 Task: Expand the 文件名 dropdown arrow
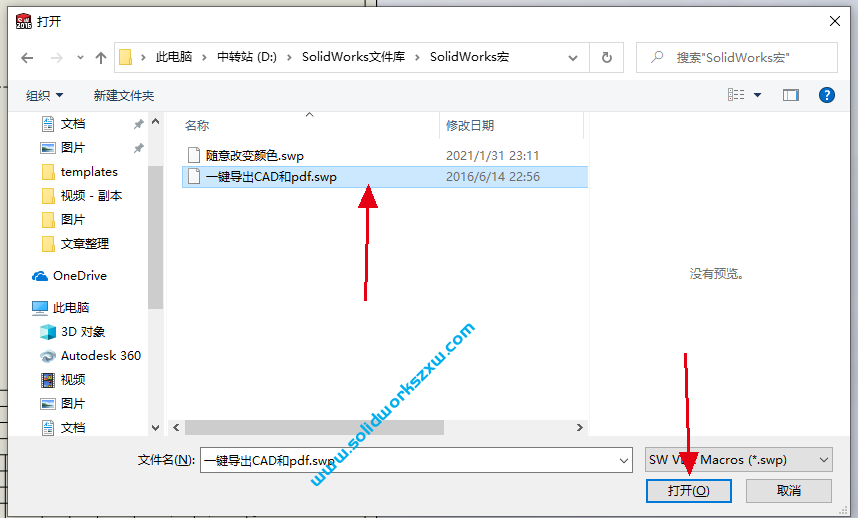click(x=624, y=461)
